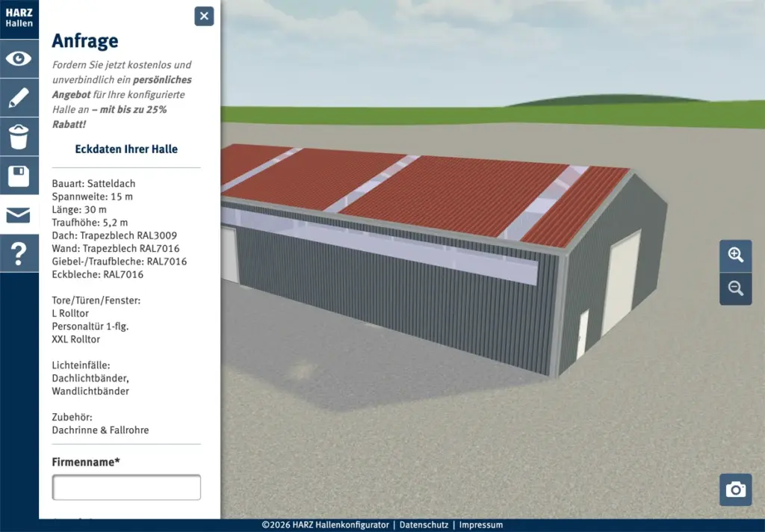Select the small personnel door on the gable

coord(583,334)
